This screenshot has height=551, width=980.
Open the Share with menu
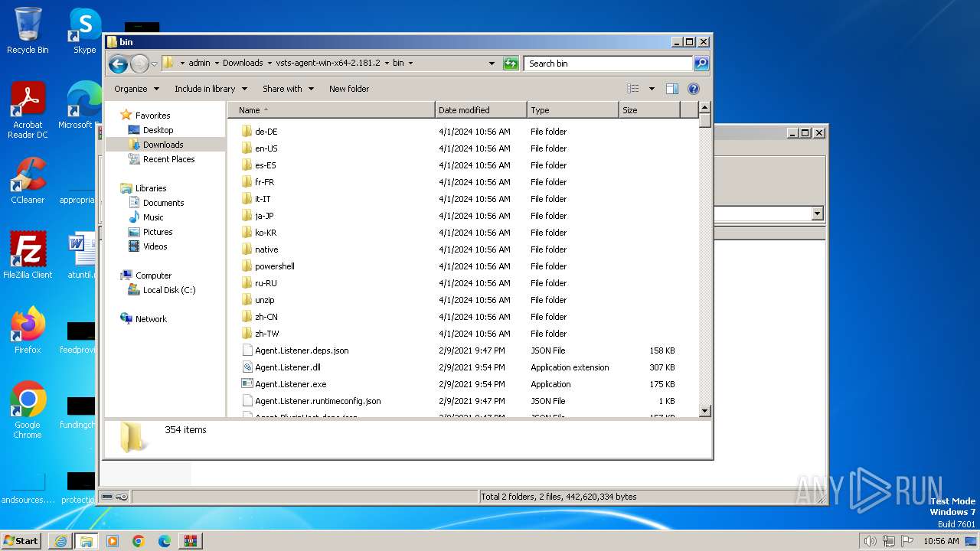(x=288, y=89)
